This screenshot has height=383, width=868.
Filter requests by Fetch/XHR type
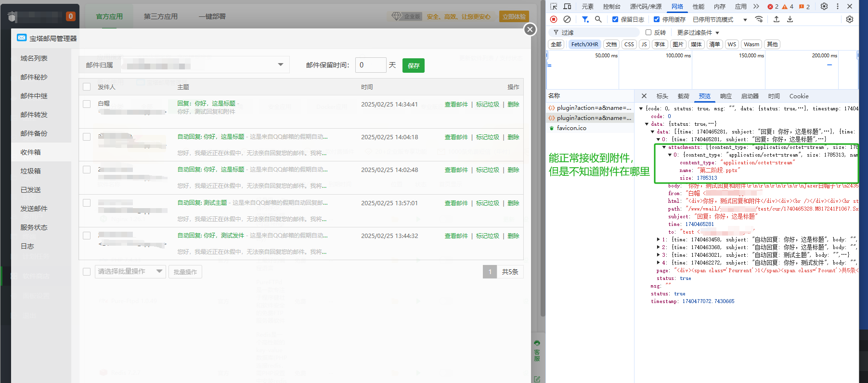click(x=584, y=44)
